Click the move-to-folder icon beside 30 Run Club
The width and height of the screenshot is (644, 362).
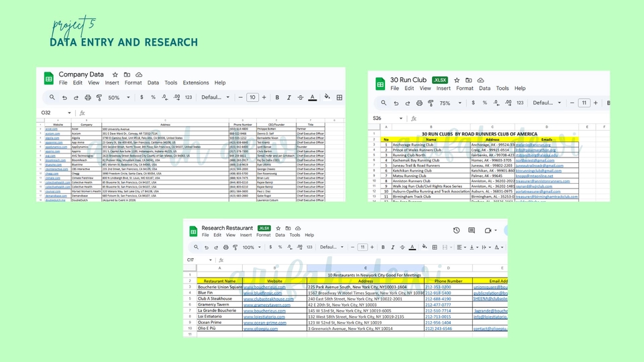click(469, 80)
